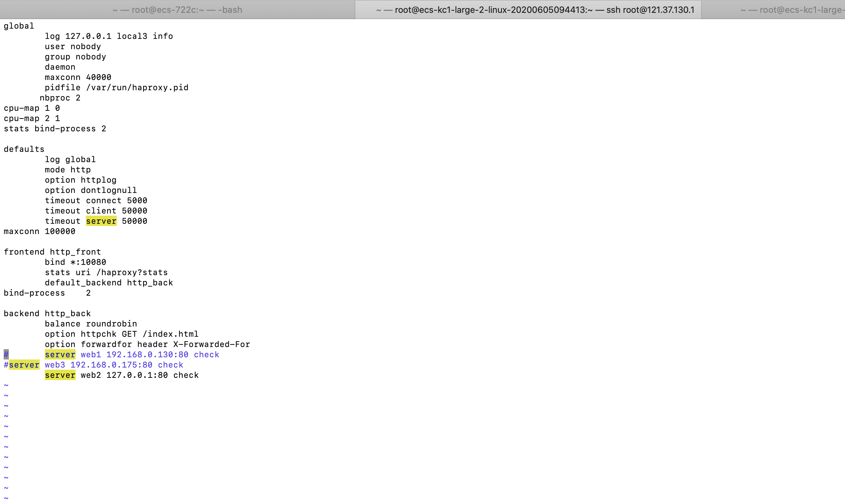Open the partially visible root@ecs-kc1-large tab at the right
This screenshot has height=504, width=845.
click(x=773, y=10)
